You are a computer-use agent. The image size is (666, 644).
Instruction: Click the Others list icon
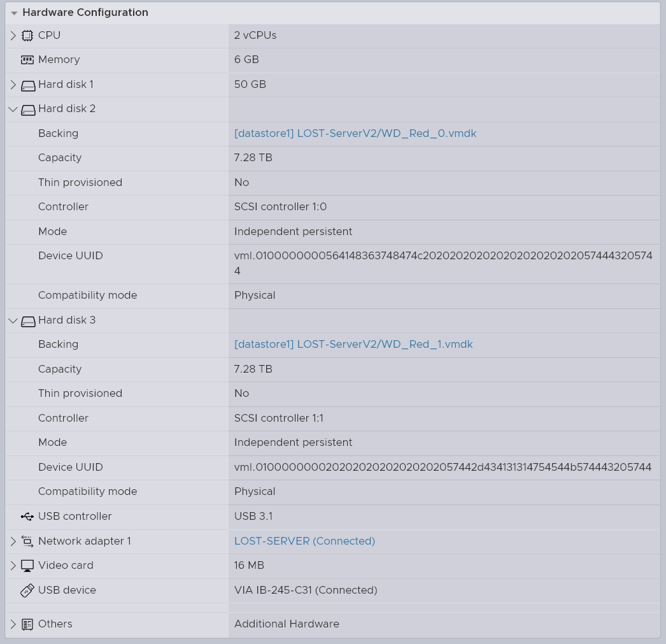tap(27, 624)
